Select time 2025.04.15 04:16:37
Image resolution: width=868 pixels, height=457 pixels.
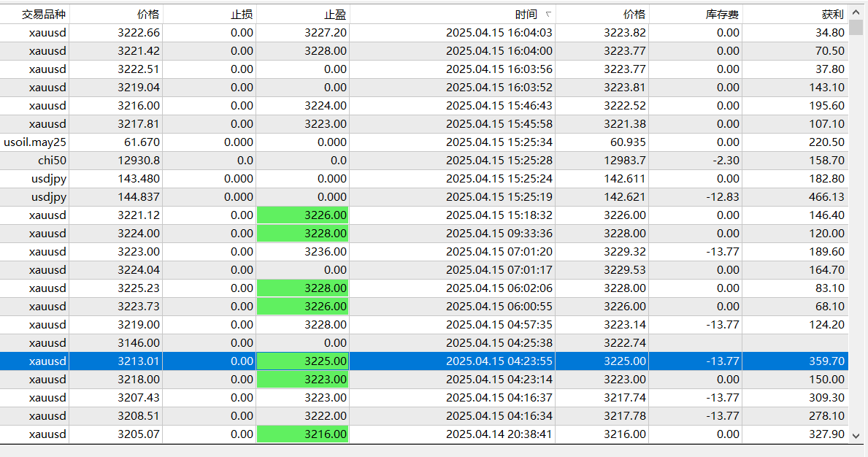(x=499, y=398)
